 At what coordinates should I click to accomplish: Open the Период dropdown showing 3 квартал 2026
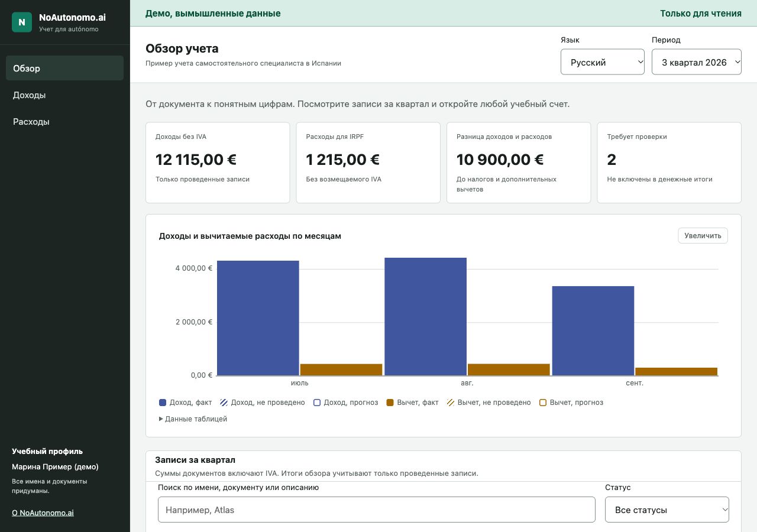pos(697,62)
